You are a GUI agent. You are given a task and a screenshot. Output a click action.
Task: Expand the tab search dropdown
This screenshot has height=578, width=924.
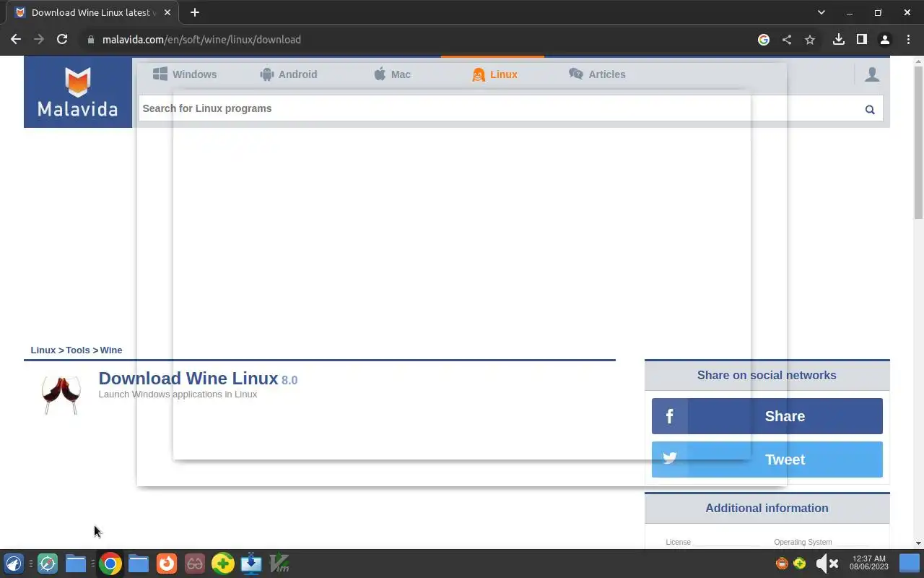821,12
